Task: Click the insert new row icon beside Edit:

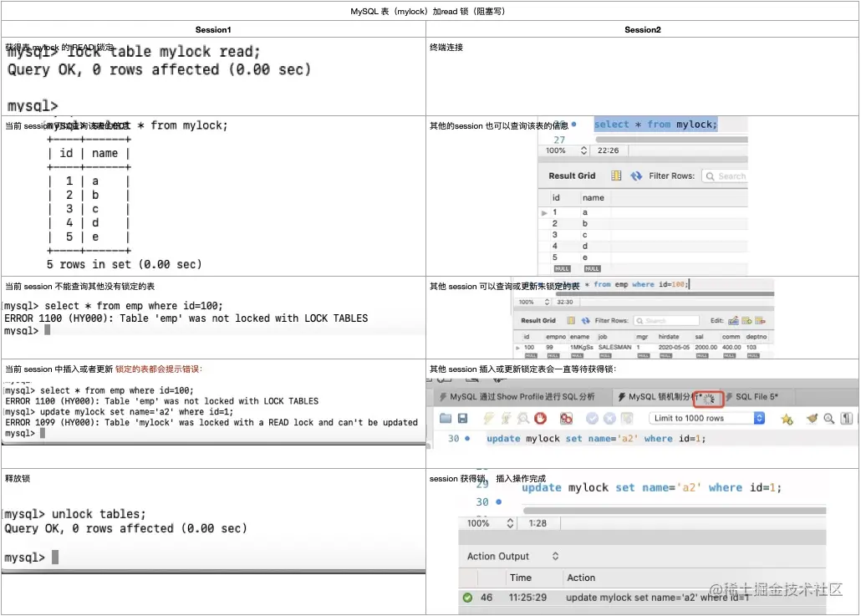Action: pos(746,321)
